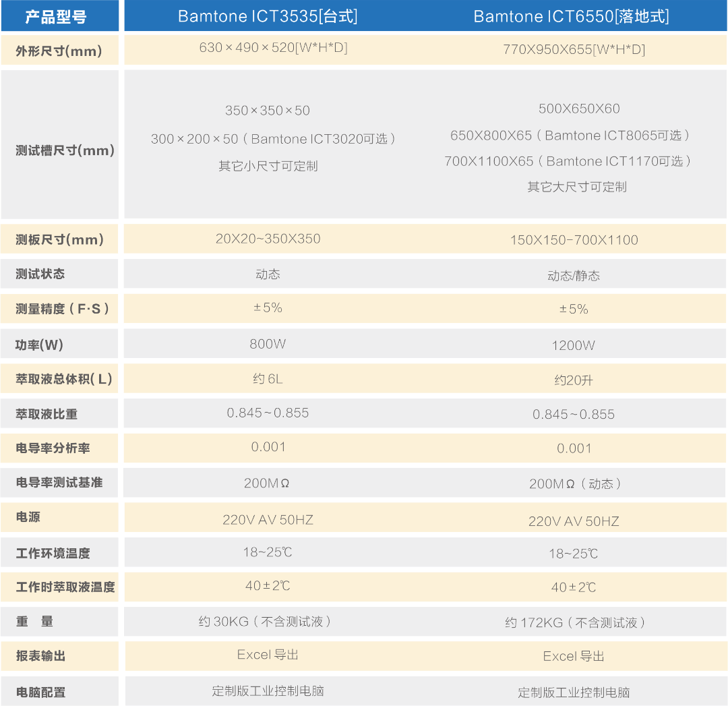Click the 测板尺寸(mm) row label
Image resolution: width=728 pixels, height=706 pixels.
point(59,239)
